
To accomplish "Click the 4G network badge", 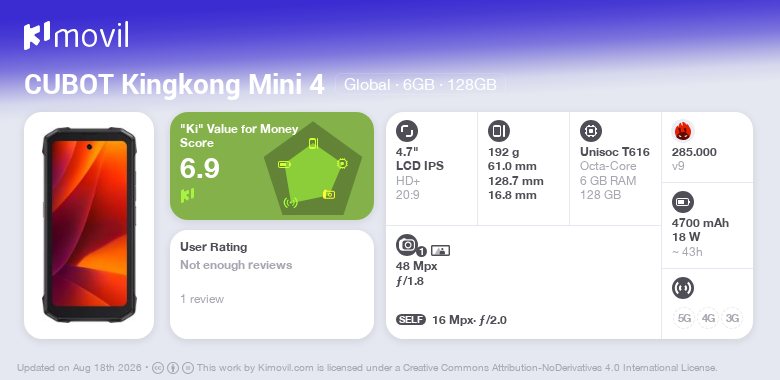I will point(708,318).
